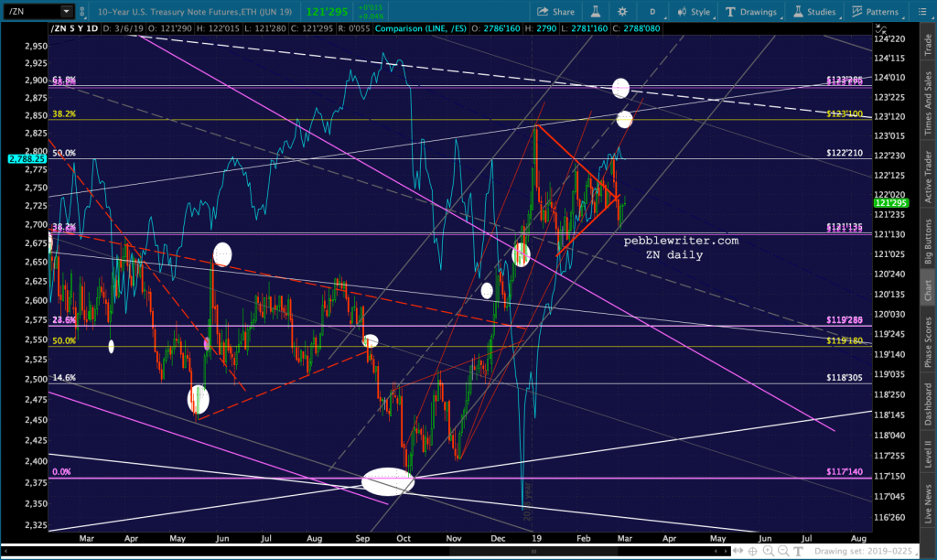Click the $123'100 Fibonacci level label
937x560 pixels.
click(x=845, y=113)
